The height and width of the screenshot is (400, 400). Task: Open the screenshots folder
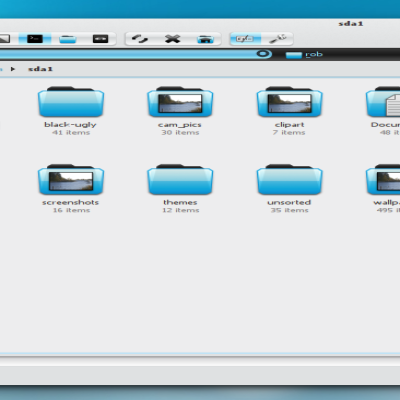[x=71, y=179]
